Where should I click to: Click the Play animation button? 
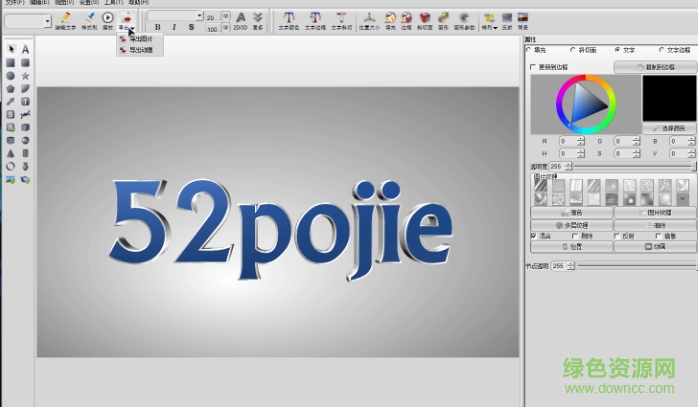coord(108,17)
